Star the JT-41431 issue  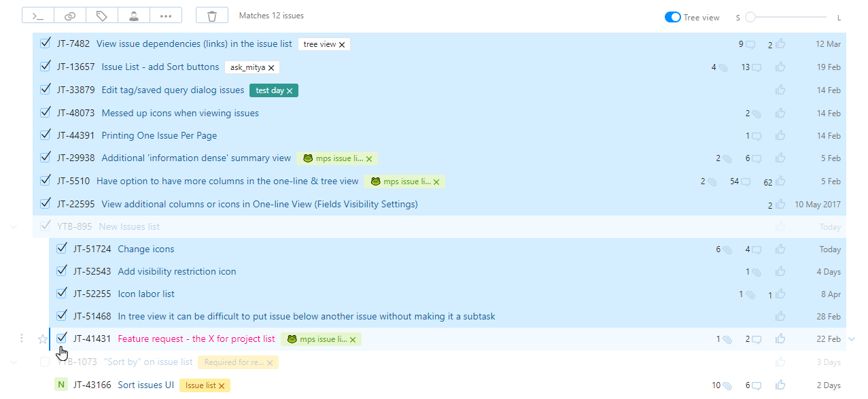click(x=43, y=339)
